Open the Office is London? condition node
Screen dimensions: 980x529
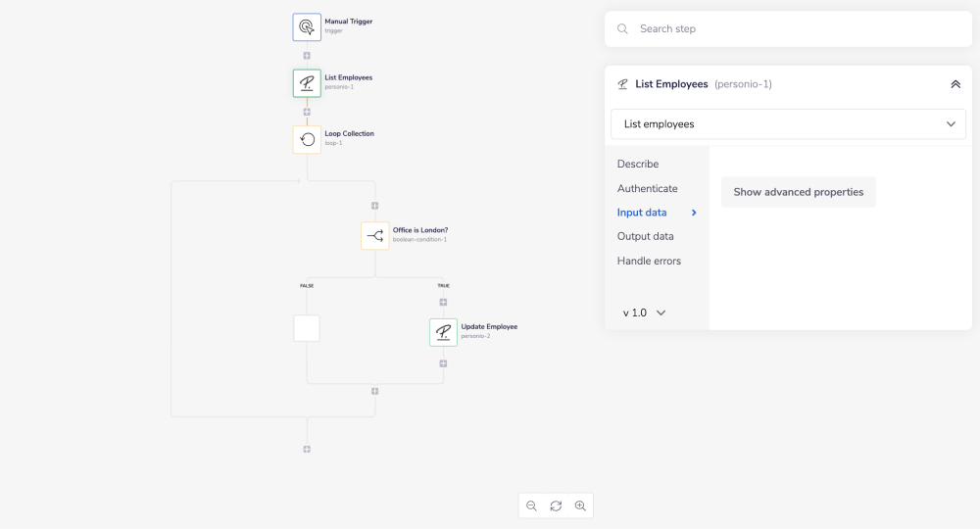coord(374,235)
